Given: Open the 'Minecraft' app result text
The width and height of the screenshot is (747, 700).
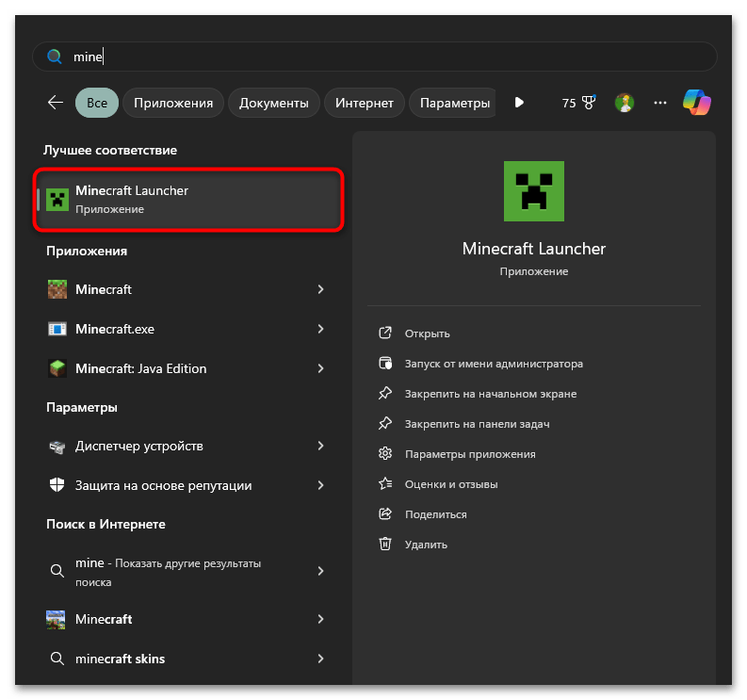Looking at the screenshot, I should click(104, 289).
